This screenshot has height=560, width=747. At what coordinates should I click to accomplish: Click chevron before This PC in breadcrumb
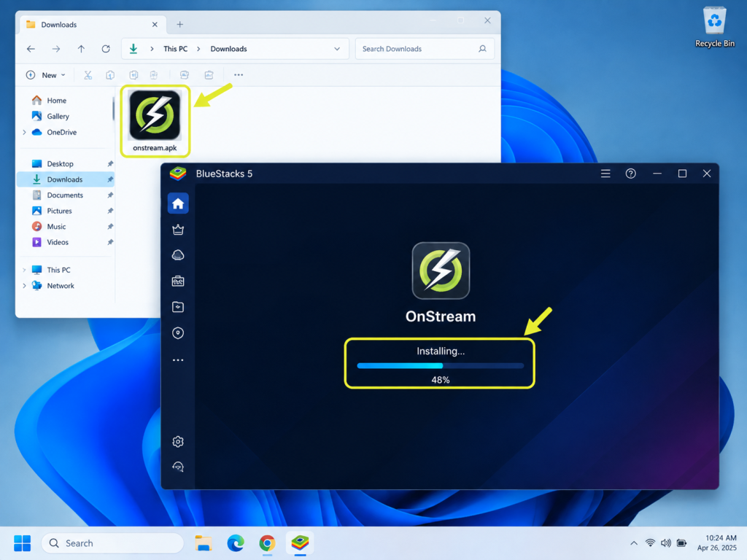click(x=152, y=49)
